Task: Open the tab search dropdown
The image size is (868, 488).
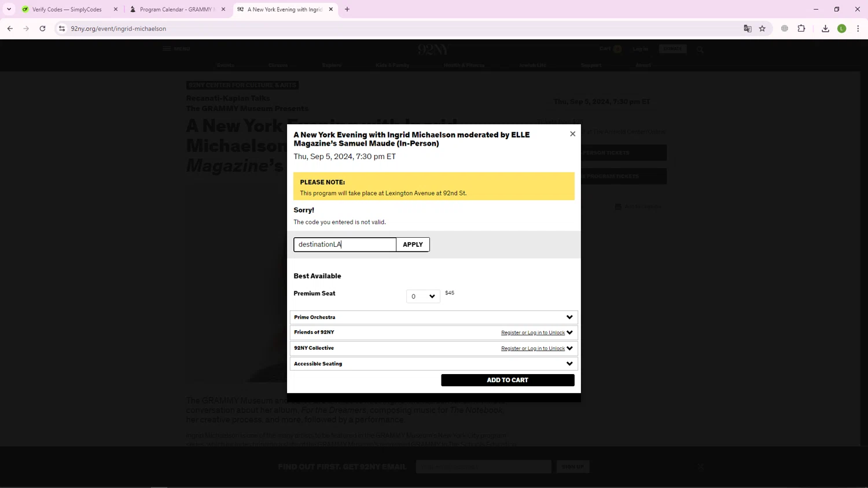Action: 9,9
